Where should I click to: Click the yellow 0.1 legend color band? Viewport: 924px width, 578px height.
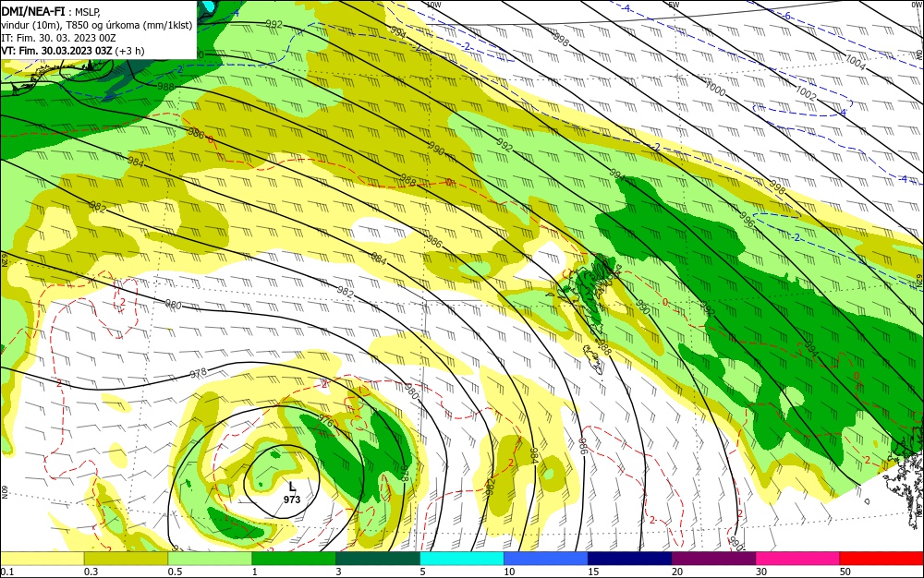pos(42,559)
